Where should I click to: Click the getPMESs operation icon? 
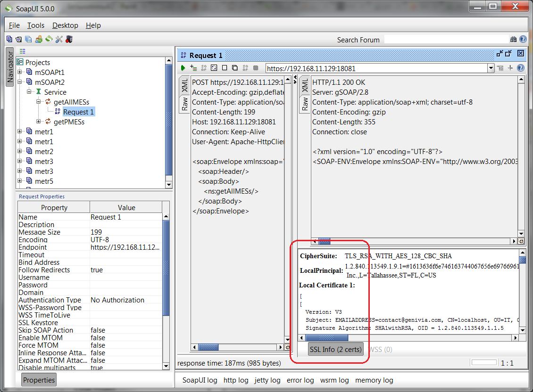click(48, 121)
